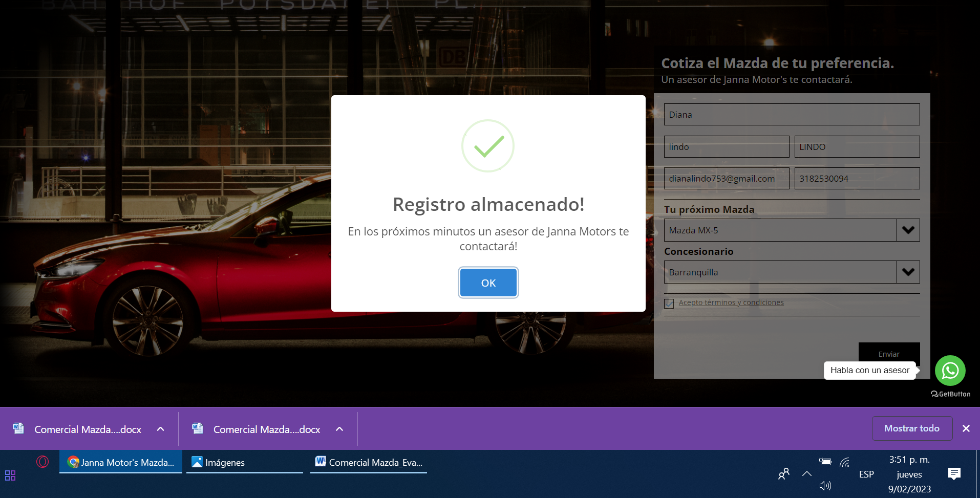Open the first downloaded Comercial Mazda docx
The image size is (980, 498).
[x=88, y=429]
